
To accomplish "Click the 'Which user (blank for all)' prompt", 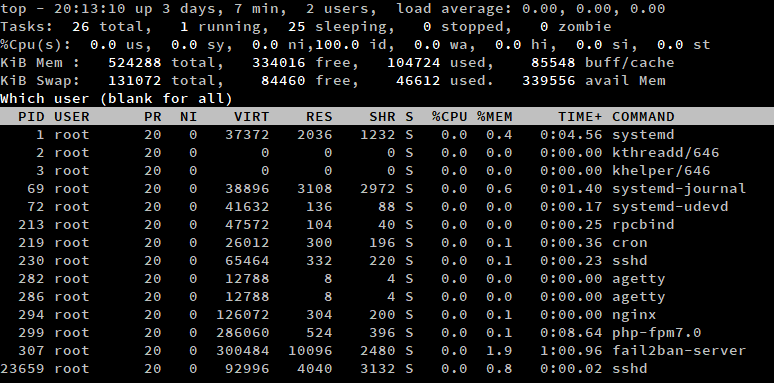I will (x=116, y=99).
